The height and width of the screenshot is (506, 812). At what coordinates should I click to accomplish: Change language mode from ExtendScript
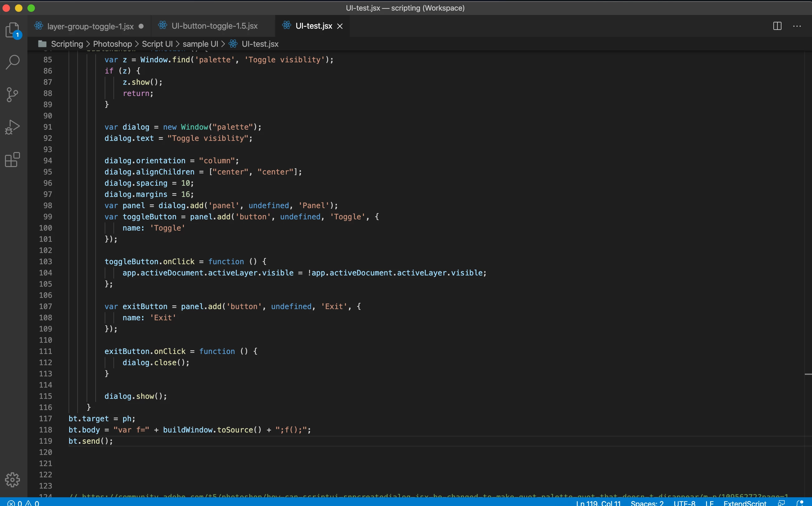(745, 503)
